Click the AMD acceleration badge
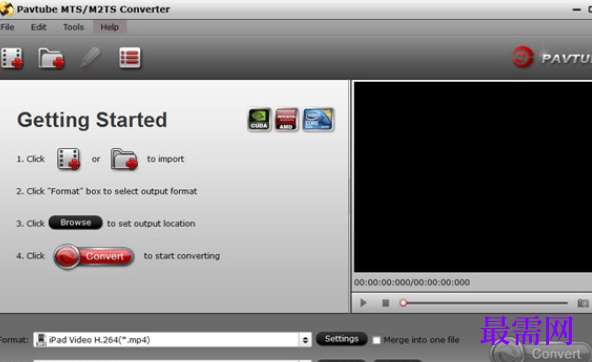Screen dimensions: 592x362 287,120
